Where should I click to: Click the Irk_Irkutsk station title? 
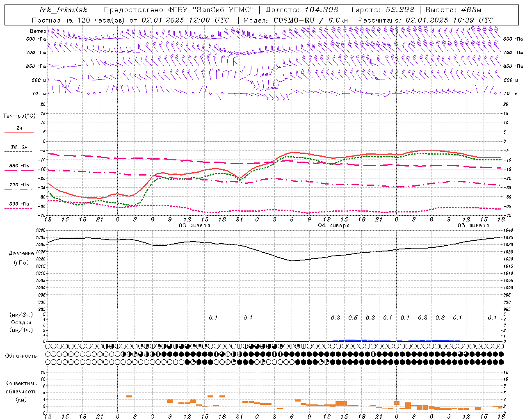pyautogui.click(x=63, y=10)
